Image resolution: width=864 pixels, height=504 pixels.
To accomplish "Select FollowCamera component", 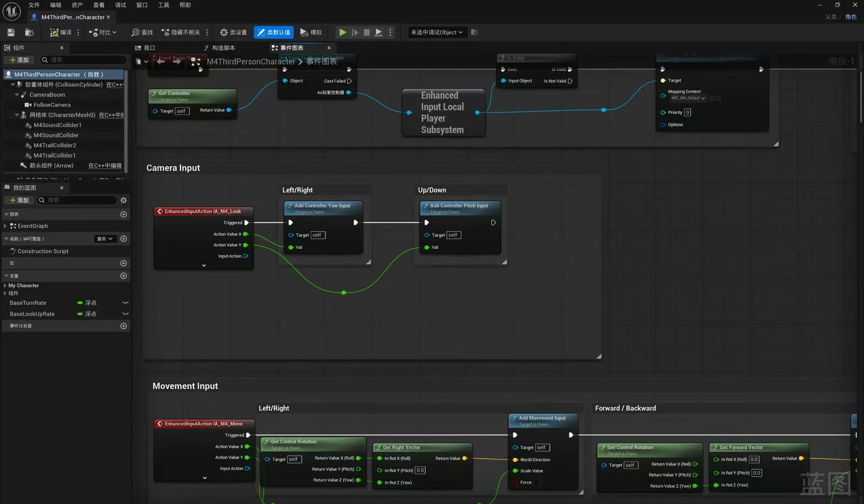I will point(52,105).
